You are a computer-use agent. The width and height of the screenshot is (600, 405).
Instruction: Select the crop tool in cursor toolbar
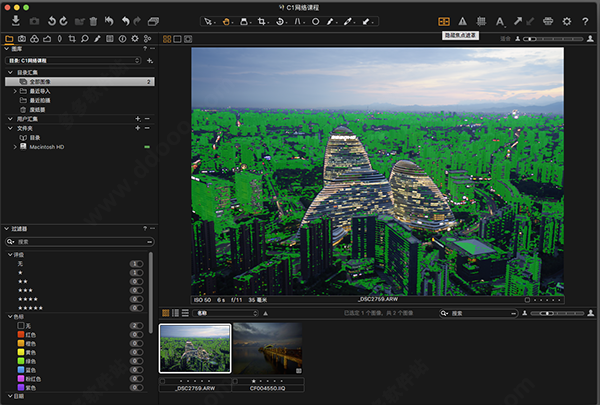pos(262,20)
